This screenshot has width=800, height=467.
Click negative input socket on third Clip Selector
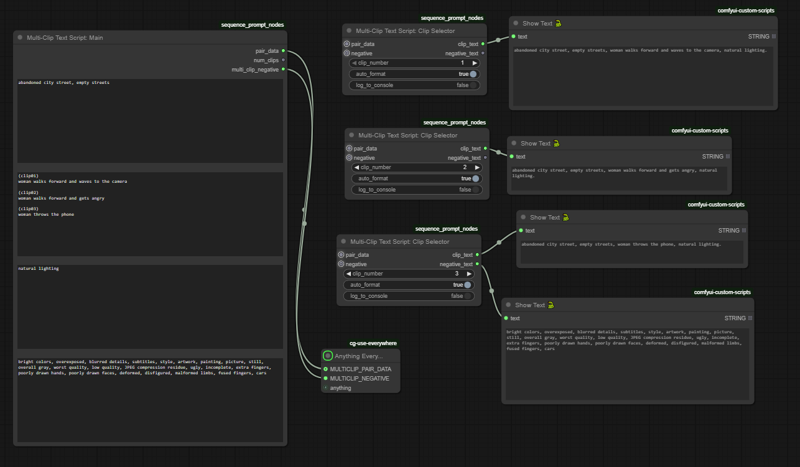(x=341, y=264)
